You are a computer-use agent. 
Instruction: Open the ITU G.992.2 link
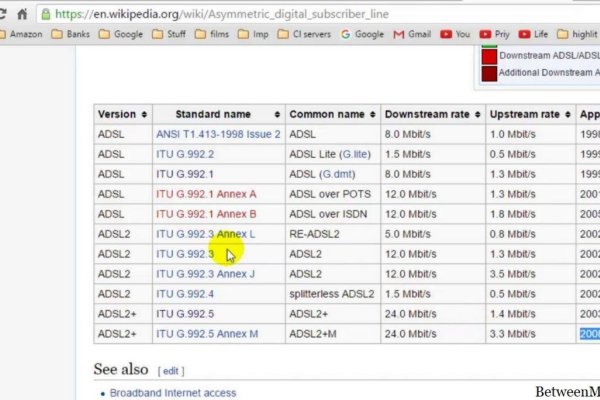(185, 154)
